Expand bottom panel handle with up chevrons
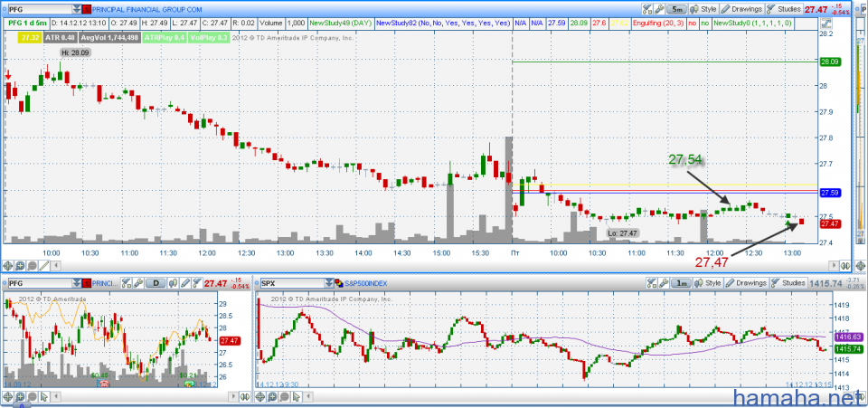Image resolution: width=868 pixels, height=408 pixels. [22, 405]
